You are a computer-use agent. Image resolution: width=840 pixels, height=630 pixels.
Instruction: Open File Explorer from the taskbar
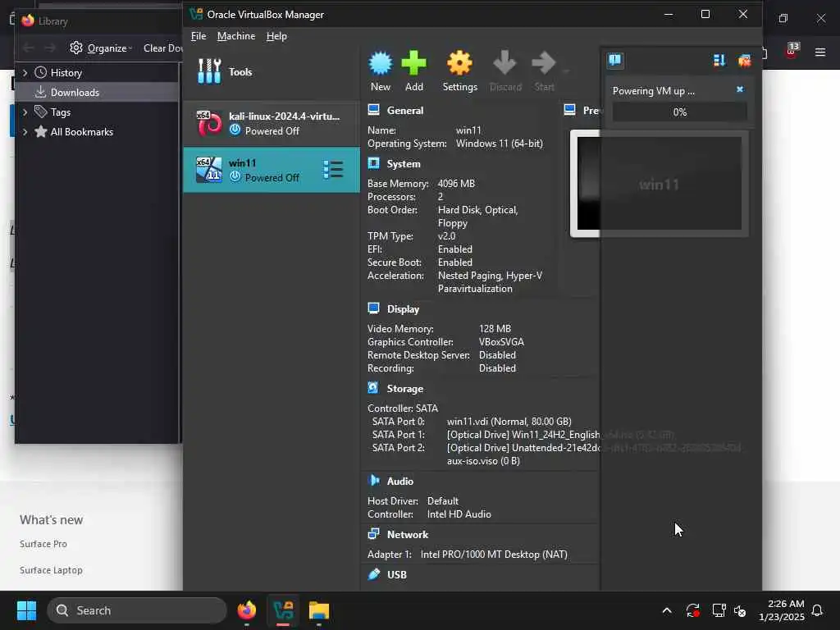tap(319, 610)
